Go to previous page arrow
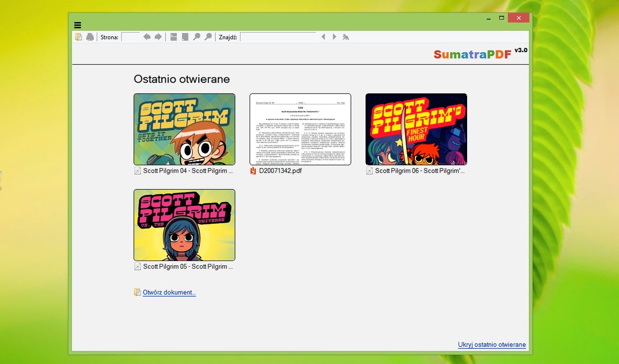 click(x=147, y=37)
